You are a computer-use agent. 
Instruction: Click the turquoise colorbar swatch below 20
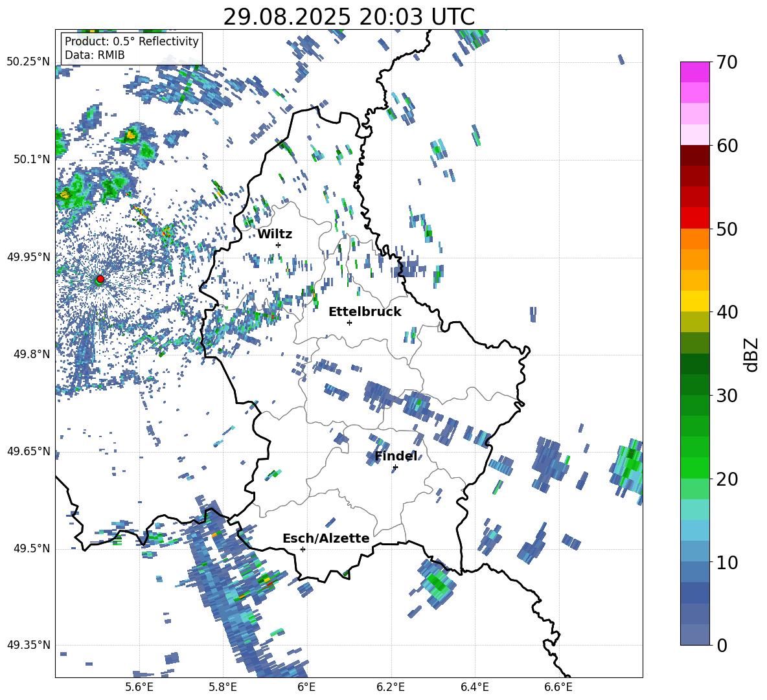click(694, 510)
